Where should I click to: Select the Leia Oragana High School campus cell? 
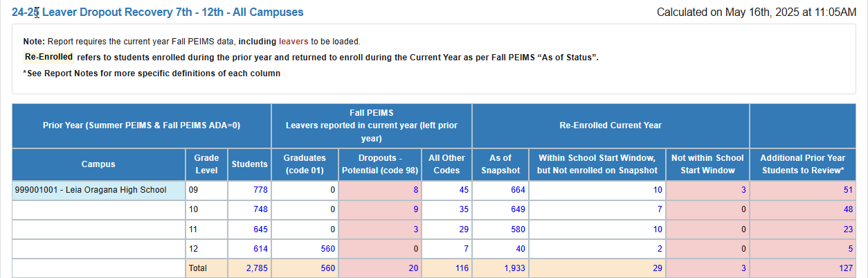click(x=98, y=189)
